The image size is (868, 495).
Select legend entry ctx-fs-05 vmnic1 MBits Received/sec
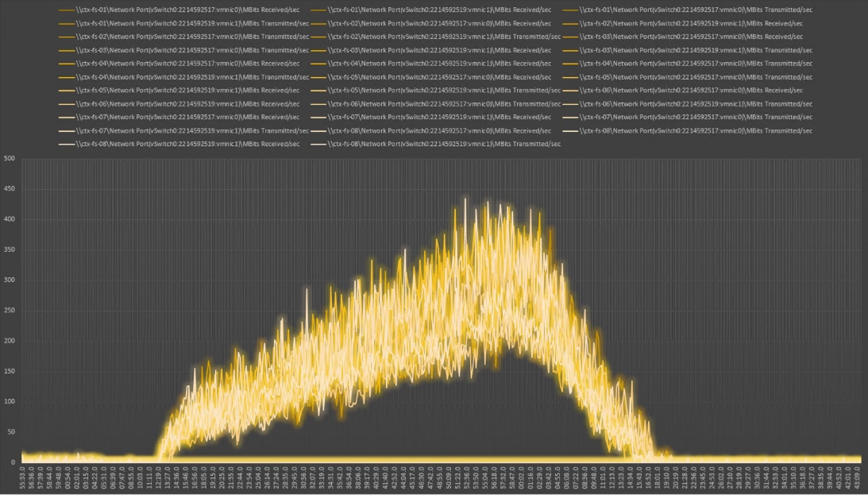coord(179,91)
